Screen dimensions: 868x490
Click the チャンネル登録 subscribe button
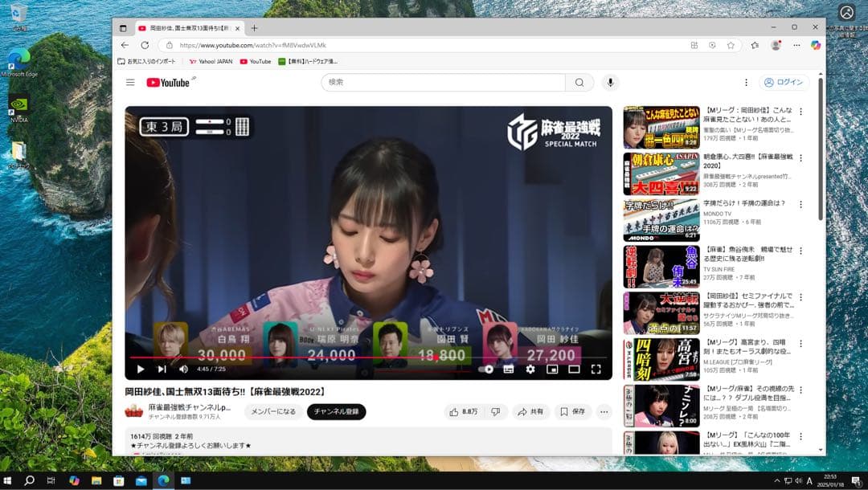click(x=336, y=412)
